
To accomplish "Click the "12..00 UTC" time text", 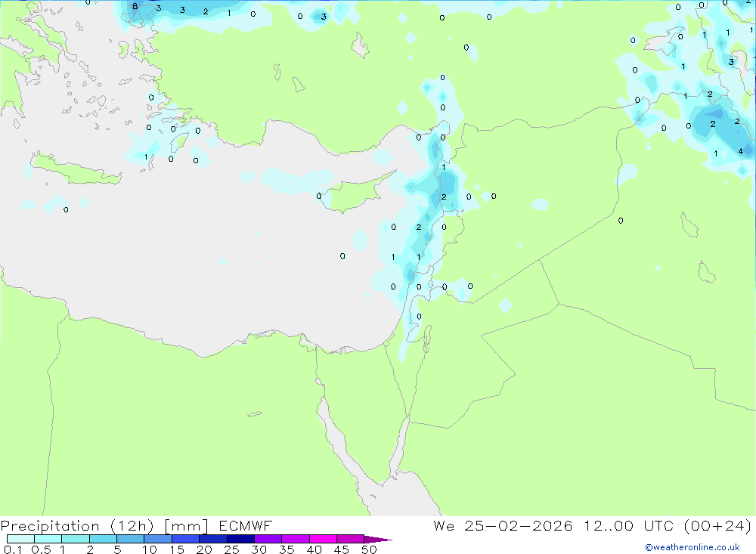I will 628,525.
